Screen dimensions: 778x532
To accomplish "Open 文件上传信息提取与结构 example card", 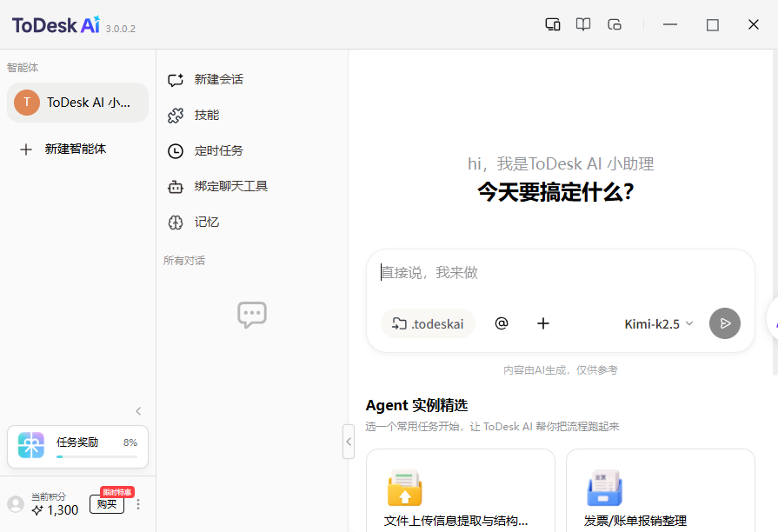I will point(461,491).
